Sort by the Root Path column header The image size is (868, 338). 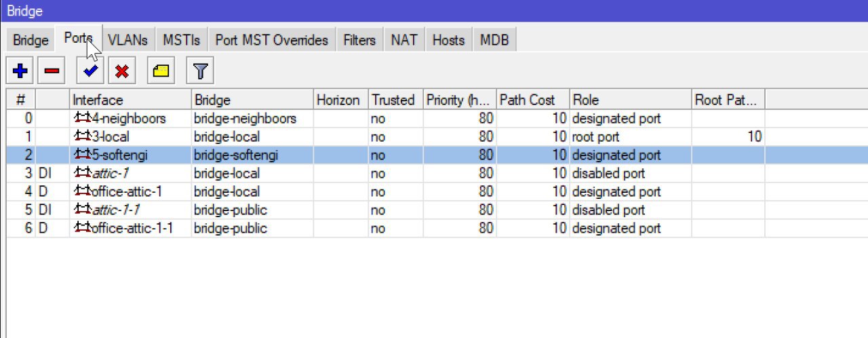tap(728, 100)
